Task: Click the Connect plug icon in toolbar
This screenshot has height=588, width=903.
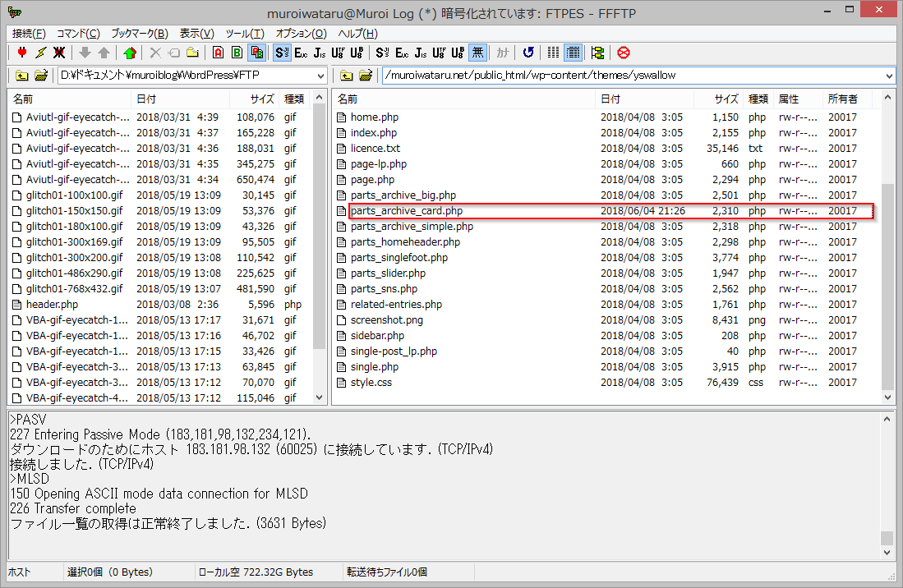Action: pos(21,53)
